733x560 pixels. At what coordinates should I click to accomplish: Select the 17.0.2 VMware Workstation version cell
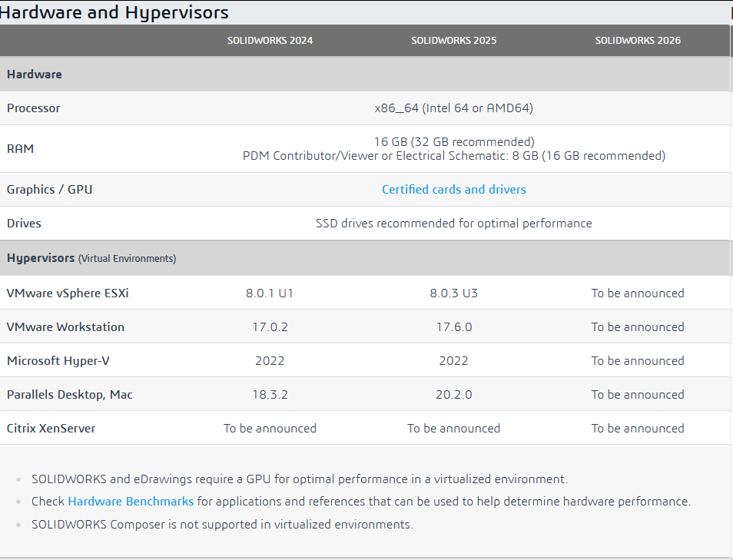[x=270, y=327]
